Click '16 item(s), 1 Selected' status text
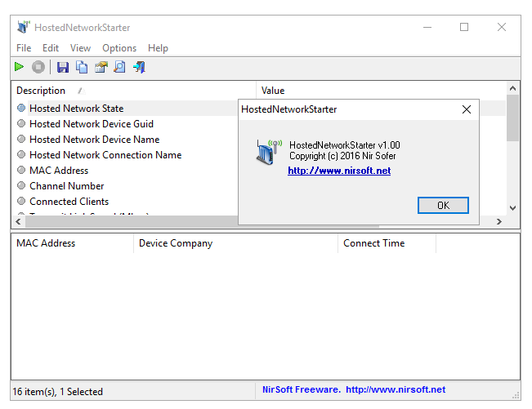This screenshot has height=409, width=532. click(x=58, y=392)
